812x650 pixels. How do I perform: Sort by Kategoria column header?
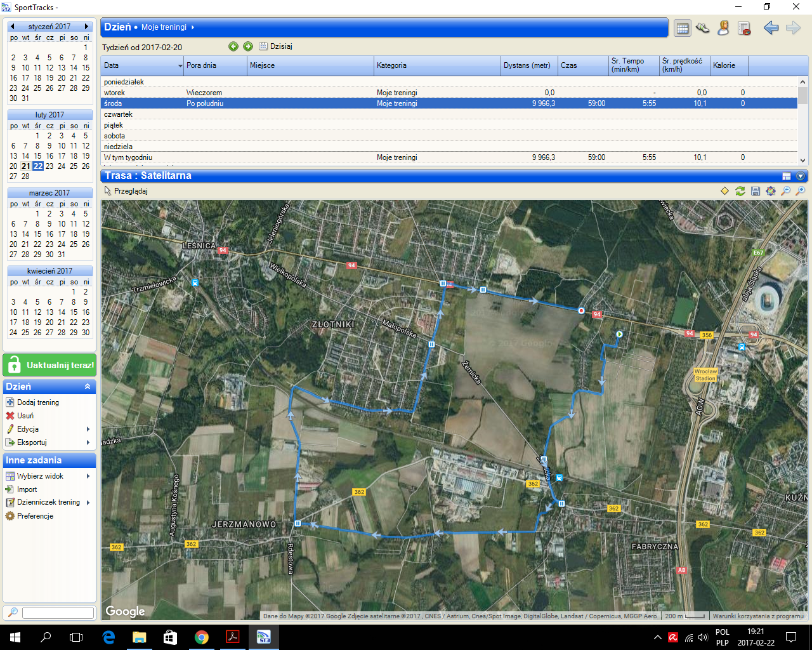(437, 65)
